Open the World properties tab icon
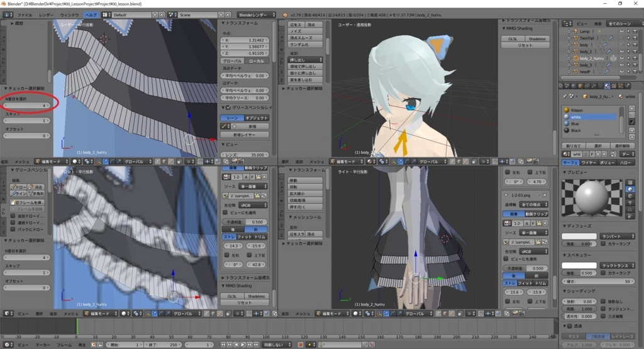Screen dimensions: 644x349 (x=574, y=86)
